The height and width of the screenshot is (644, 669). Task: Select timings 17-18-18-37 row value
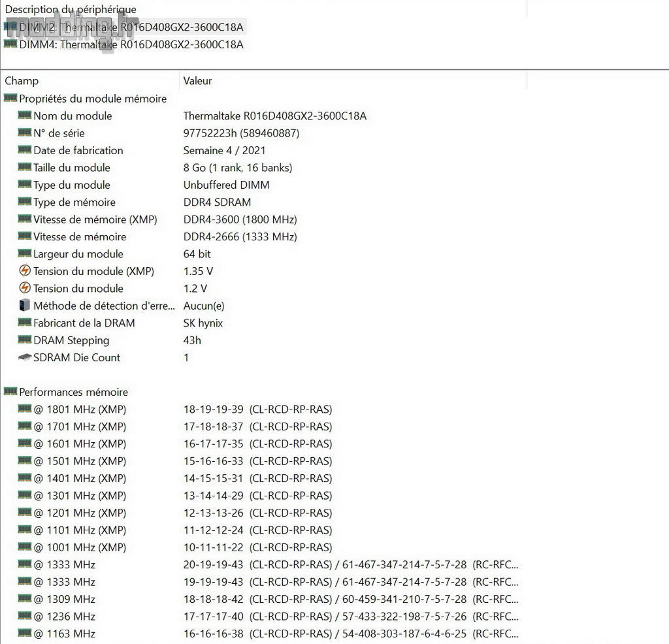tap(257, 427)
